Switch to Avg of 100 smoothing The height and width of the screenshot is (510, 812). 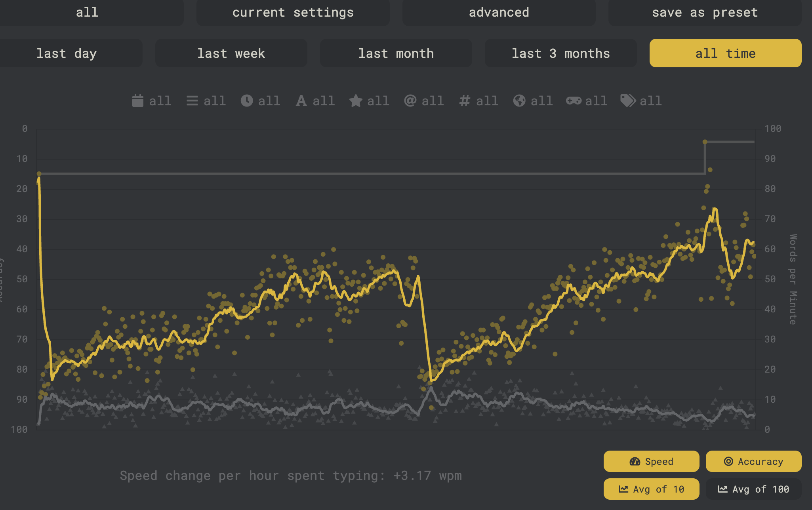tap(753, 489)
